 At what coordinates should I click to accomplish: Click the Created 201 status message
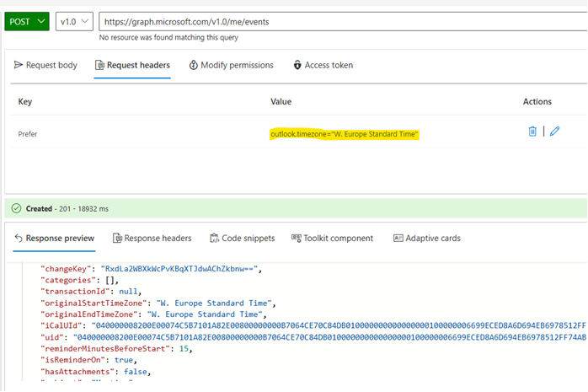[67, 208]
